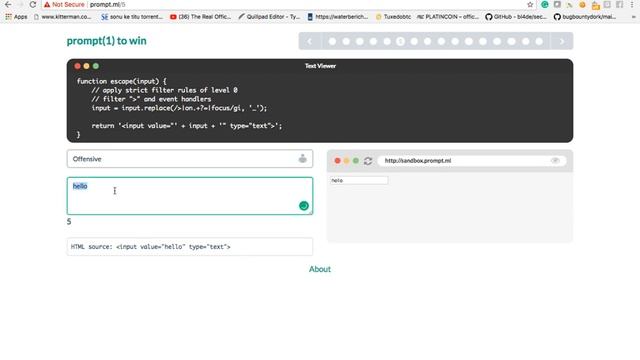Show more bookmarks with the overflow chevron

pyautogui.click(x=633, y=17)
